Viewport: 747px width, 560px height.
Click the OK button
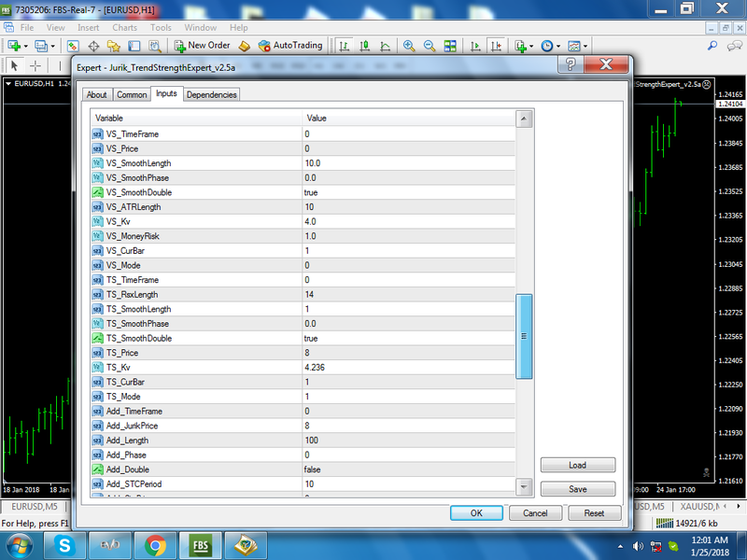[x=476, y=512]
